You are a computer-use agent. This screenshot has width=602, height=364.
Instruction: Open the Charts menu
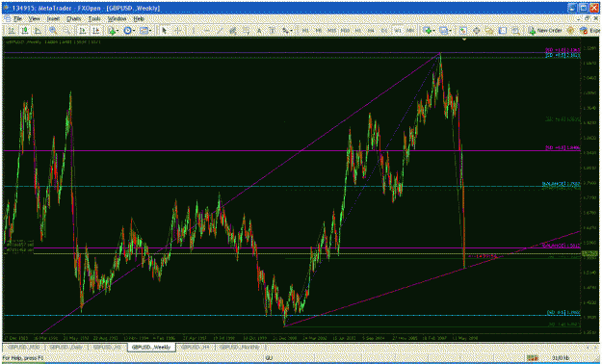coord(74,18)
